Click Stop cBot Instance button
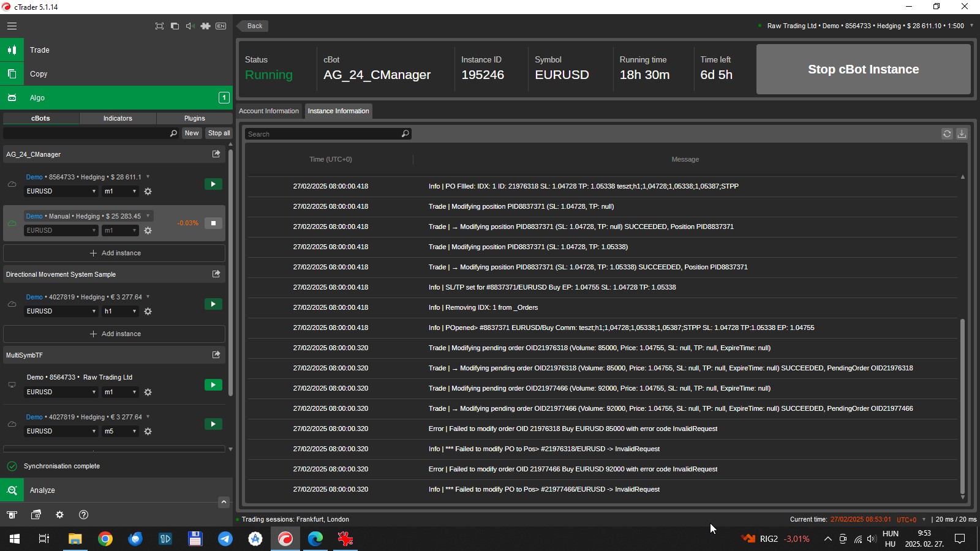The width and height of the screenshot is (980, 551). point(864,69)
